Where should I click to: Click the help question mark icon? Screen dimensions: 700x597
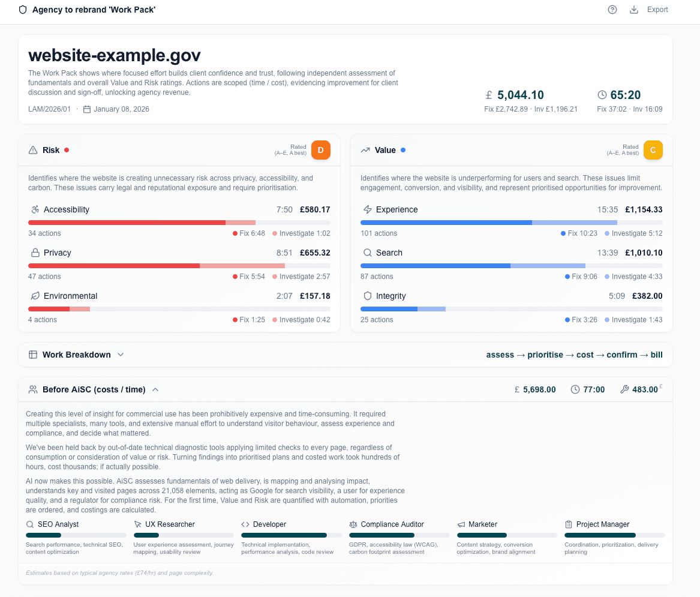(612, 10)
